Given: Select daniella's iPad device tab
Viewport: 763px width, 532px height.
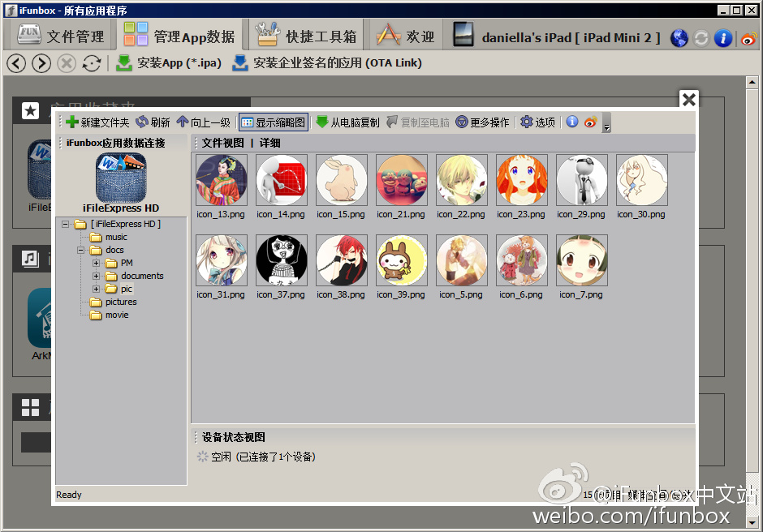Looking at the screenshot, I should [x=557, y=36].
